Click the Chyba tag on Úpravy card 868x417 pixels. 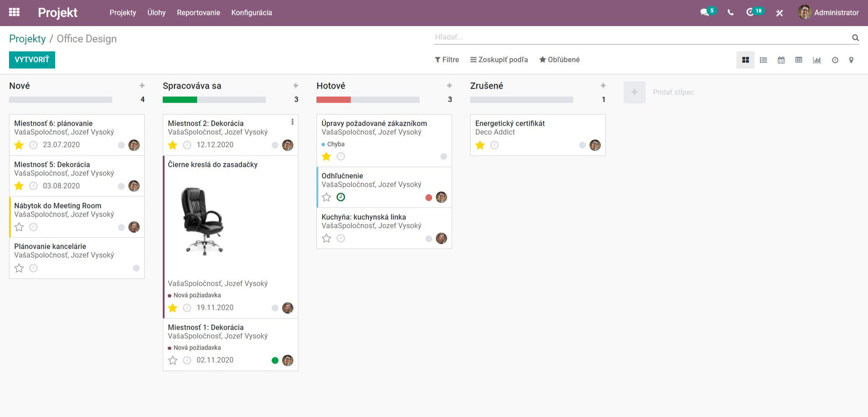coord(333,144)
